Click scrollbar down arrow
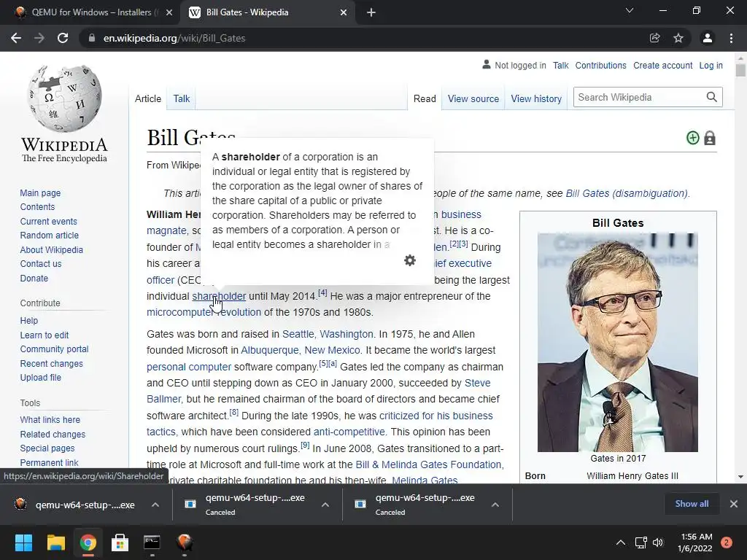The width and height of the screenshot is (747, 560). click(x=740, y=476)
